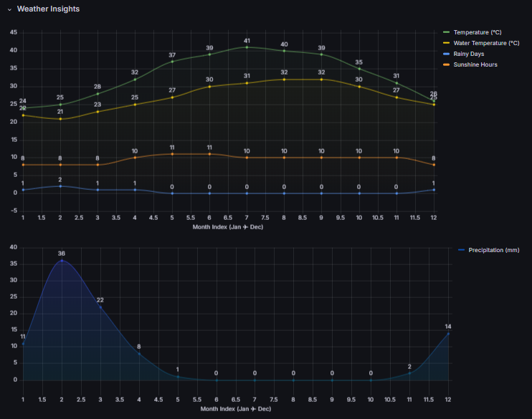Click the Weather Insights row title
The image size is (532, 419).
48,9
